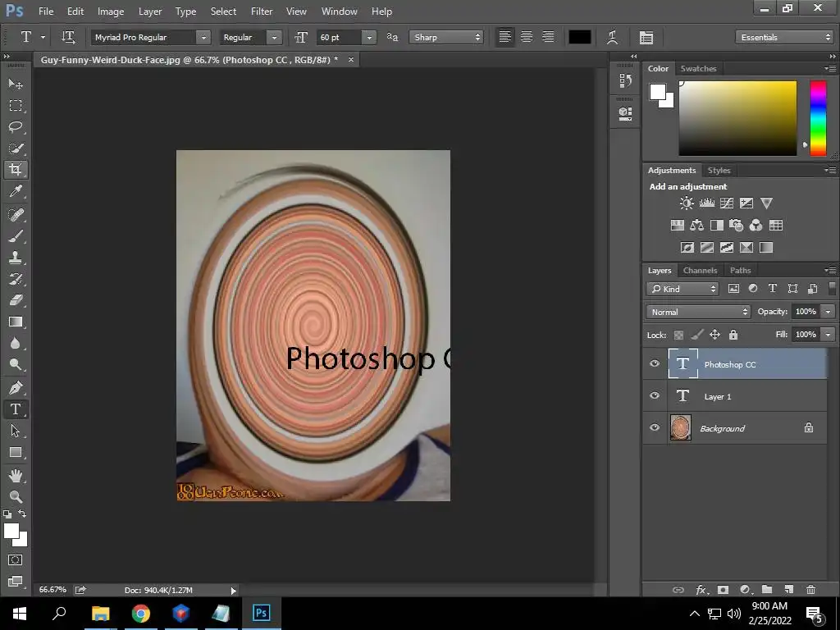Click the Create warped text icon
This screenshot has height=630, width=840.
[x=612, y=37]
